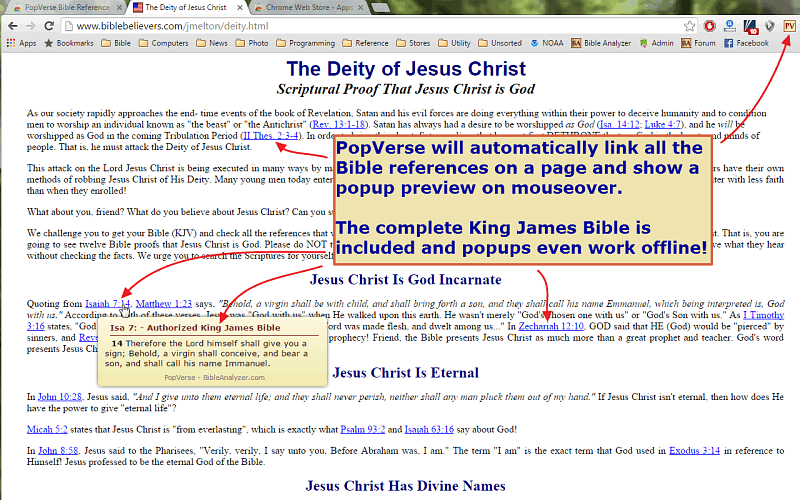Expand the Programming bookmarks folder
800x500 pixels.
pos(306,43)
